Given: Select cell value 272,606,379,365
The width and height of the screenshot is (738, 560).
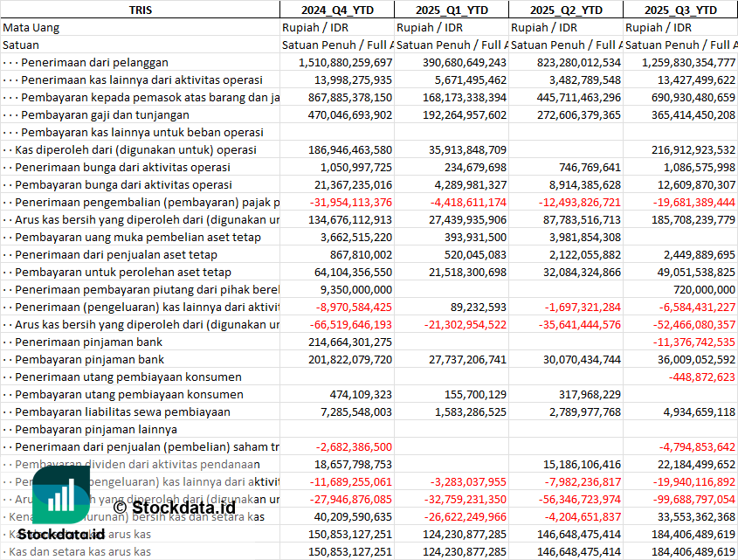Looking at the screenshot, I should click(x=579, y=114).
